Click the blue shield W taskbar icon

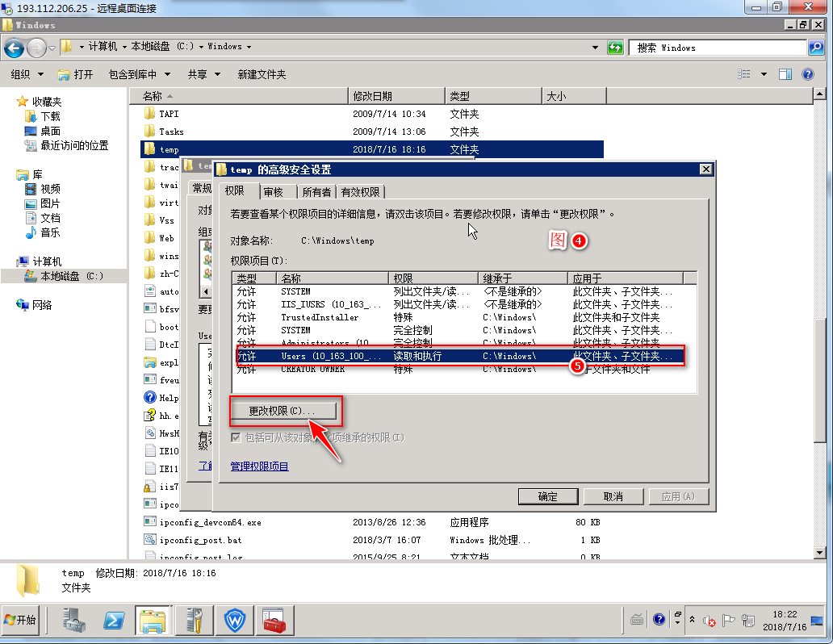(x=235, y=621)
